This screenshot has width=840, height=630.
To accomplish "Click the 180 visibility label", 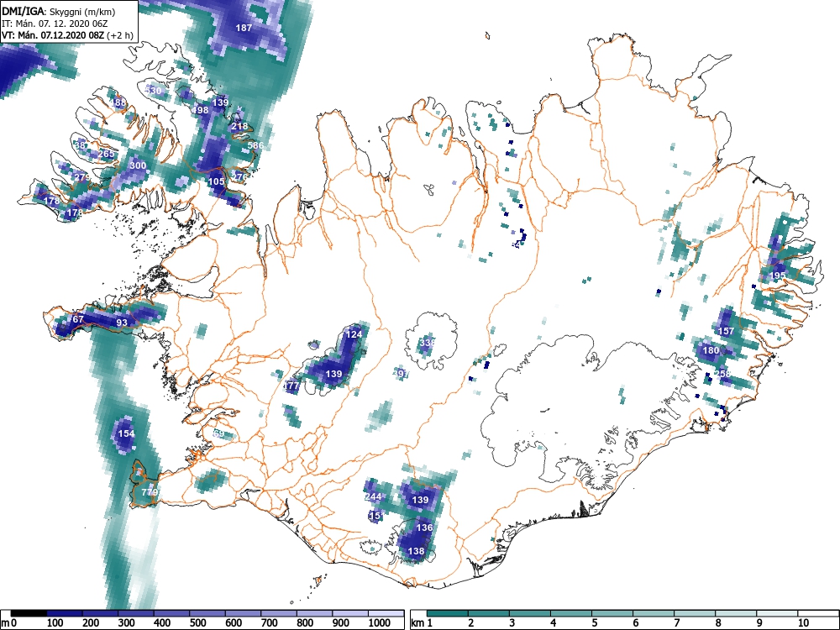I will click(x=711, y=350).
